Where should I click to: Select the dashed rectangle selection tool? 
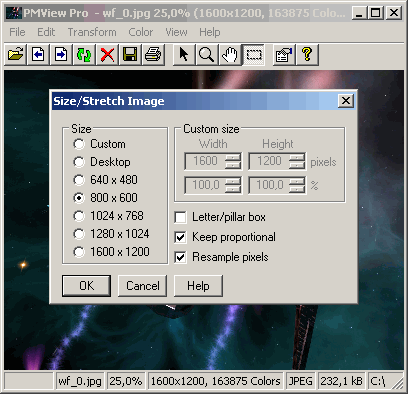point(253,54)
